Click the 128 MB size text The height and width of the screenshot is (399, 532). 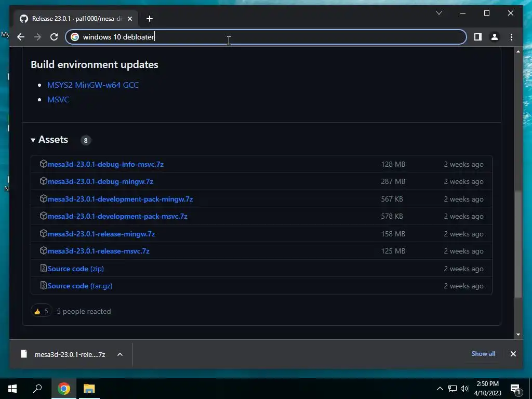[393, 164]
